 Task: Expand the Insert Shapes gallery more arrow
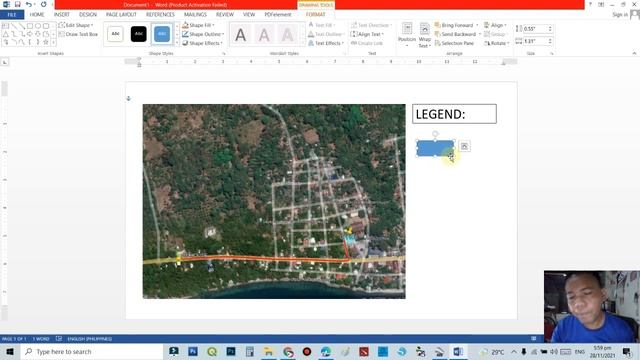click(53, 42)
